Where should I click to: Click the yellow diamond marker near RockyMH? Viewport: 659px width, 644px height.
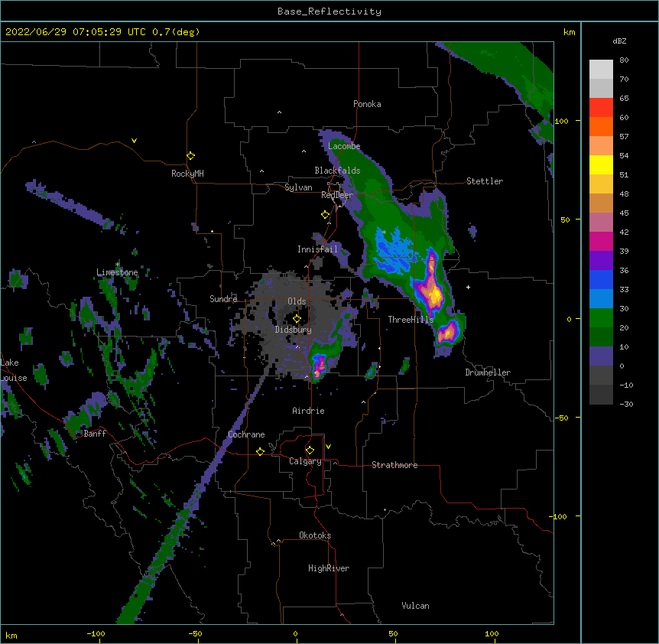pyautogui.click(x=190, y=156)
